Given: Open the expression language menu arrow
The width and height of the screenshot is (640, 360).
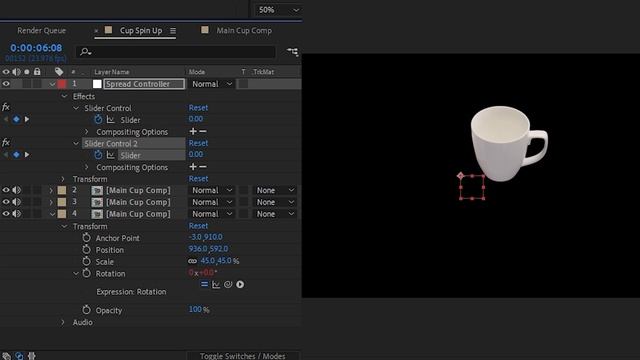Looking at the screenshot, I should point(240,284).
